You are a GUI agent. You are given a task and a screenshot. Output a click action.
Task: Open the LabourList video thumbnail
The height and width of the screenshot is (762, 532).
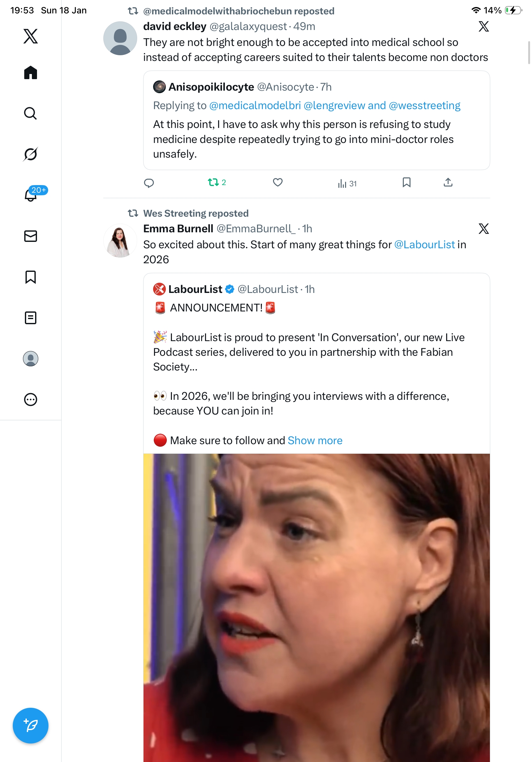[316, 607]
